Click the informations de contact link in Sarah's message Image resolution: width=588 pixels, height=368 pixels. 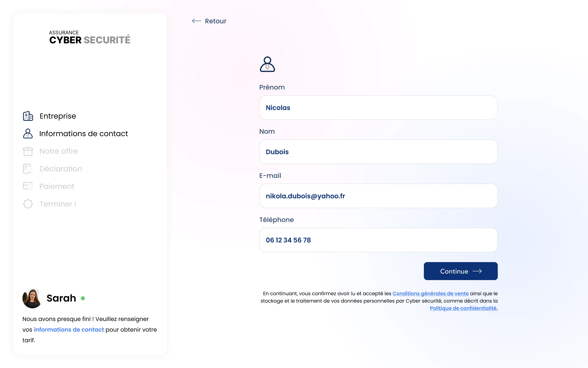[69, 330]
